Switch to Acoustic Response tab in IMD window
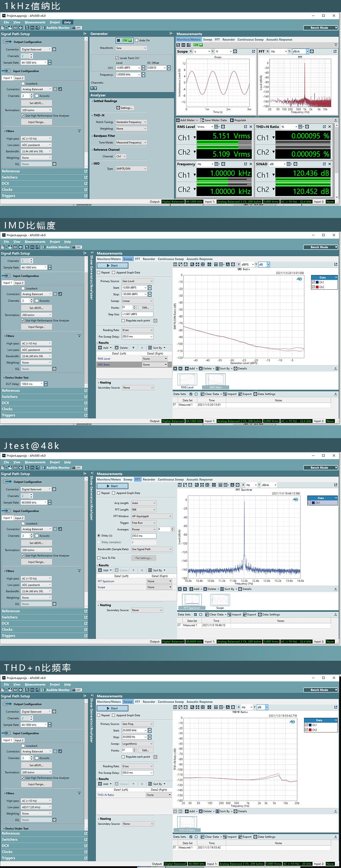The height and width of the screenshot is (868, 341). click(x=200, y=259)
